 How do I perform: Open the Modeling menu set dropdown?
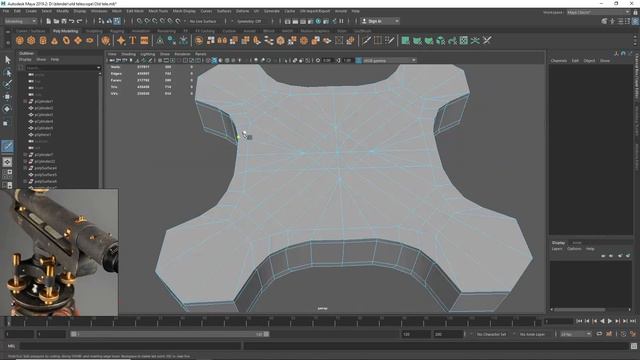coord(20,21)
